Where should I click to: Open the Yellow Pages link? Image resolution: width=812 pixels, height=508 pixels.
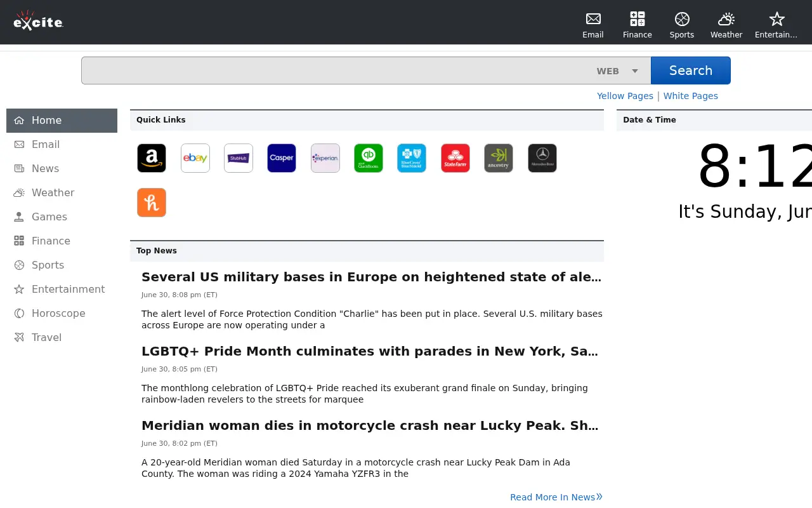pos(625,96)
